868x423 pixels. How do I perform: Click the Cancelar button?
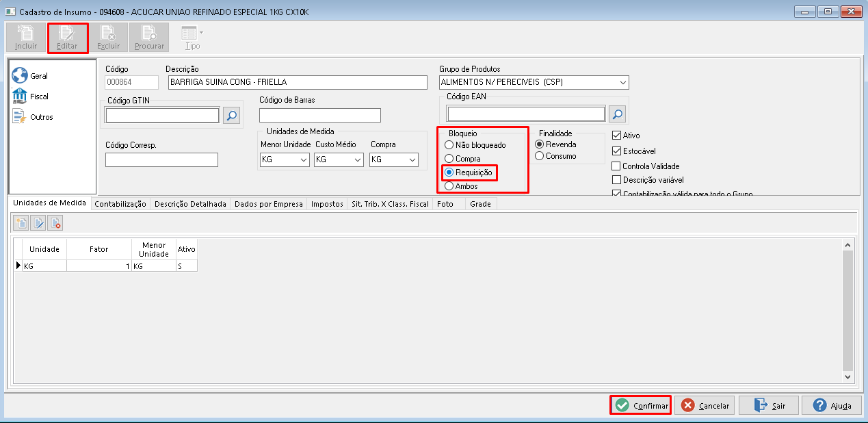705,405
